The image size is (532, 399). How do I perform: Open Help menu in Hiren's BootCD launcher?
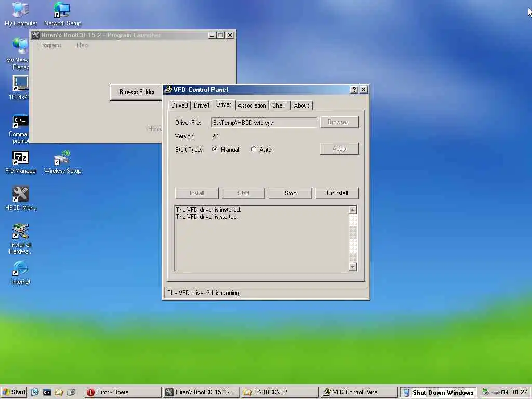tap(82, 45)
